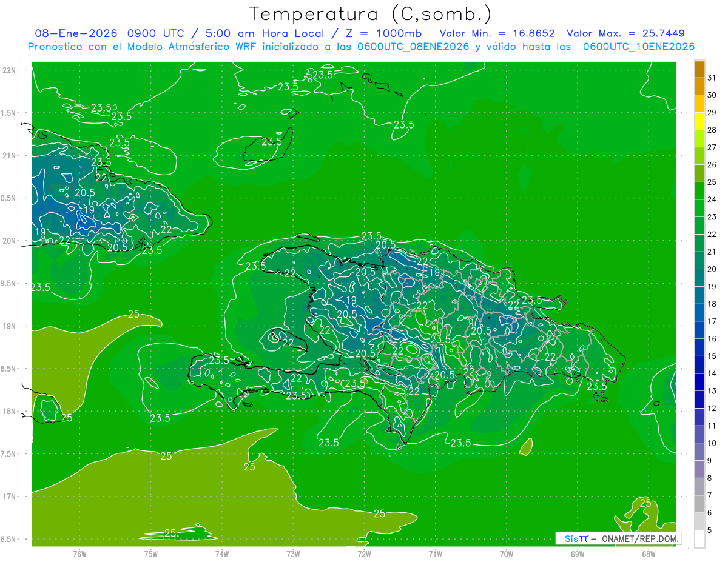Click the "71W" longitude axis label
728x562 pixels.
[435, 554]
